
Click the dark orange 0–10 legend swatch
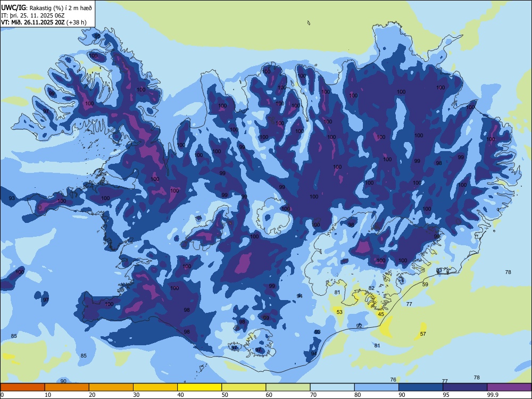[x=22, y=387]
